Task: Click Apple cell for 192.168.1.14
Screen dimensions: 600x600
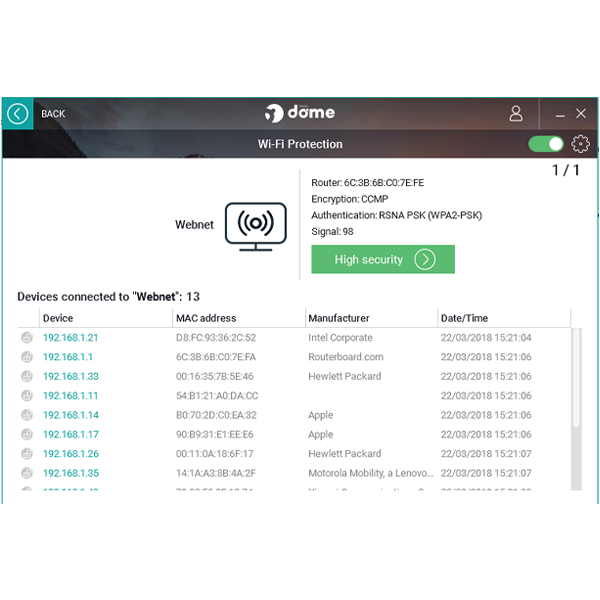Action: click(x=321, y=416)
